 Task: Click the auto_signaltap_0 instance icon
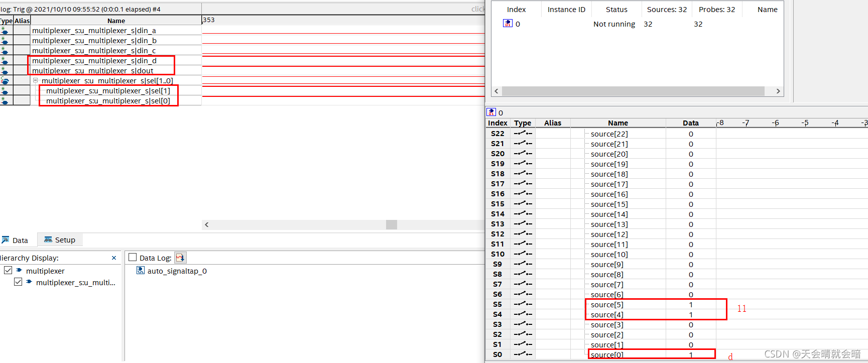click(141, 271)
